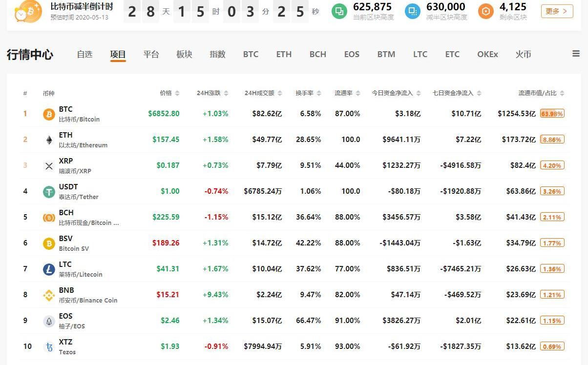Click the Ethereum diamond icon
The image size is (588, 365).
pyautogui.click(x=49, y=140)
